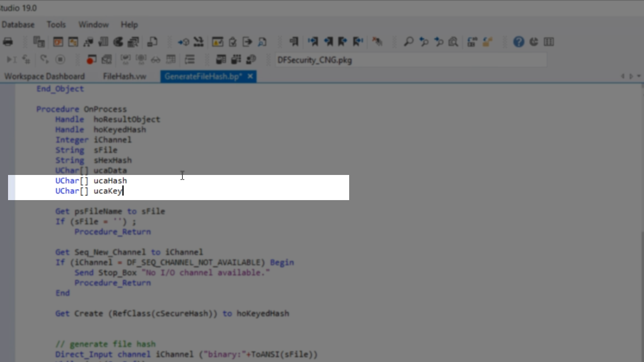Open the tab list dropdown arrow

pyautogui.click(x=639, y=76)
